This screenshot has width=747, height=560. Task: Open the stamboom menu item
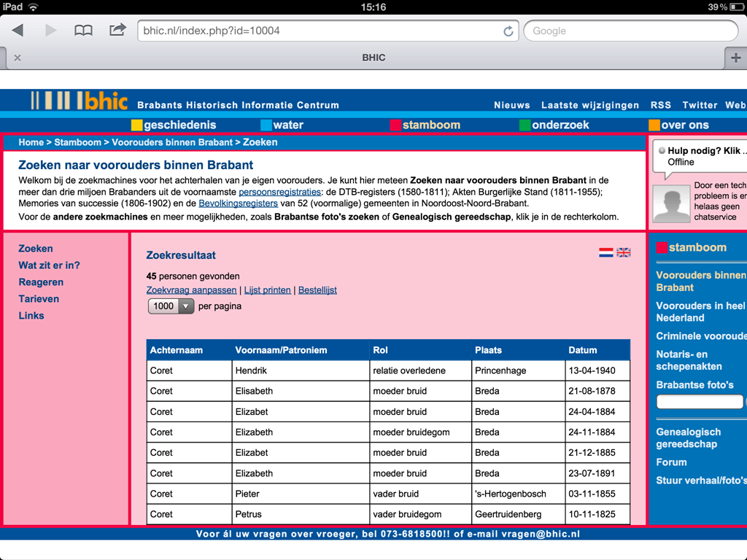431,125
